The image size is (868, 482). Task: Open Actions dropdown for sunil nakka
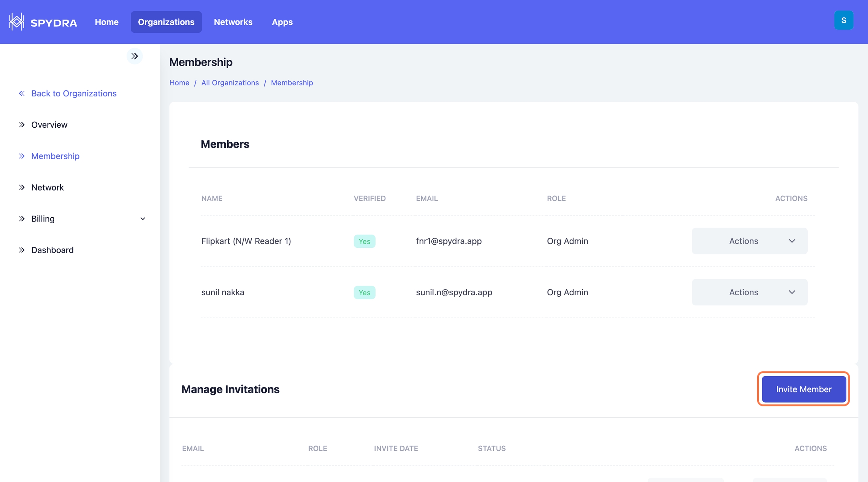(x=749, y=292)
